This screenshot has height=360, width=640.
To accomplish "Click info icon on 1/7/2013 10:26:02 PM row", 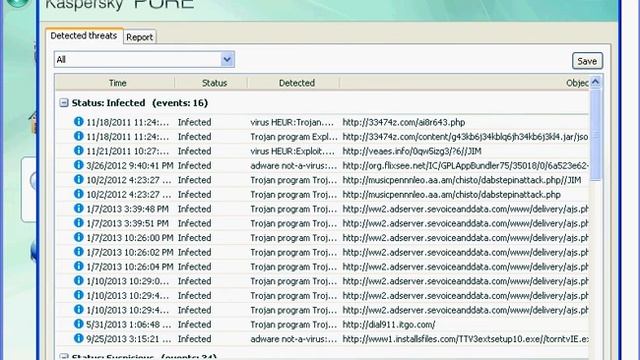I will click(x=78, y=252).
